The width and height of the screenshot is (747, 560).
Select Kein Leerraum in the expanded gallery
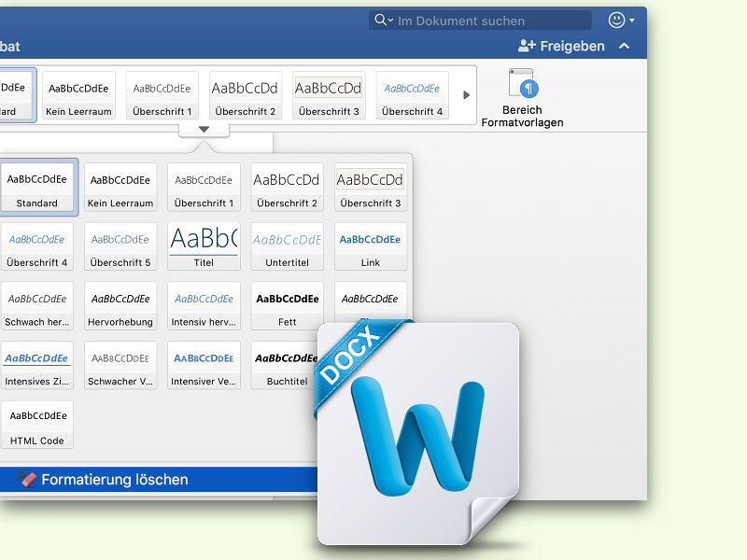[120, 187]
